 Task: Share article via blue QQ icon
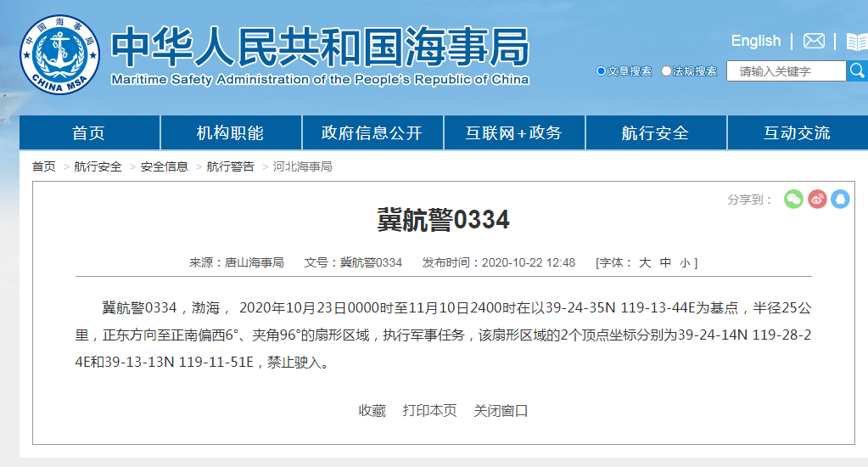pos(840,200)
